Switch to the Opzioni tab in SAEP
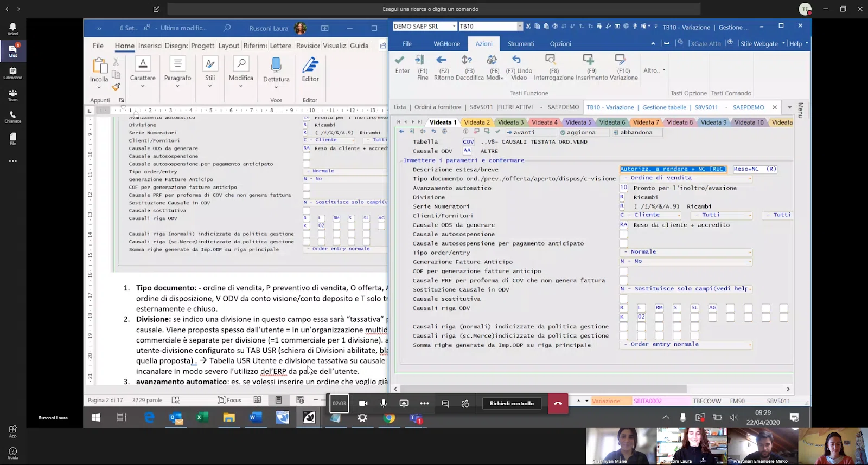Screen dimensions: 868x465 pos(560,43)
